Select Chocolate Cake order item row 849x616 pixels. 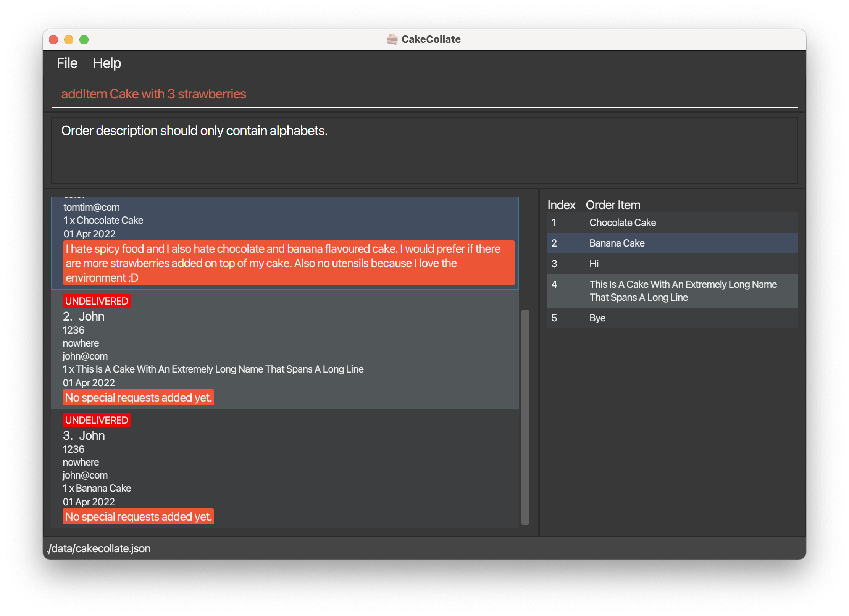(672, 223)
